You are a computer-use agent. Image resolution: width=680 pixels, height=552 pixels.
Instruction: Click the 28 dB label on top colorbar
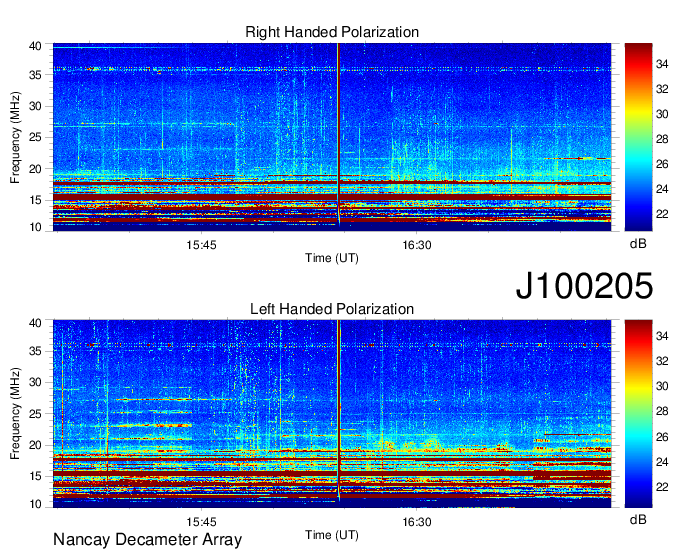(x=662, y=139)
